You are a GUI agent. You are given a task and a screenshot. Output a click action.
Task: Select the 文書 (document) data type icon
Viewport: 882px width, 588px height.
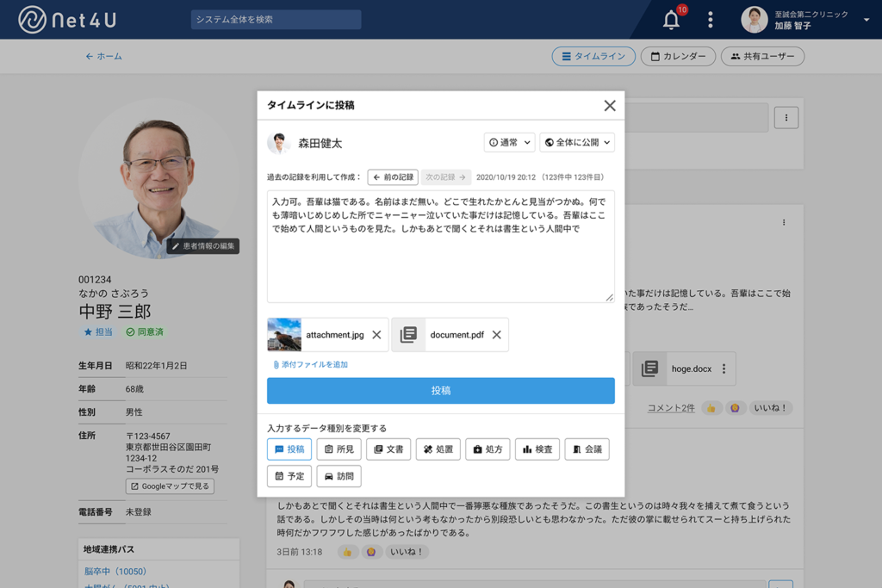pos(388,449)
